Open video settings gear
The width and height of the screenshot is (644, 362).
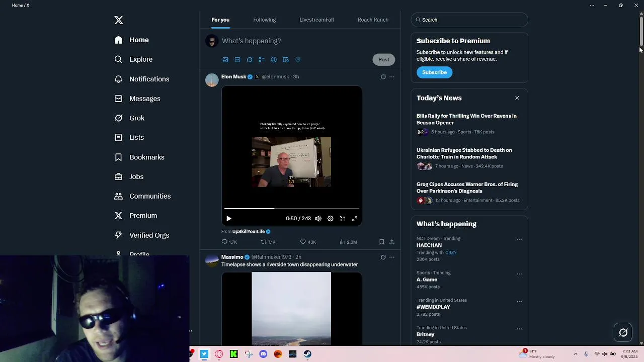tap(331, 219)
